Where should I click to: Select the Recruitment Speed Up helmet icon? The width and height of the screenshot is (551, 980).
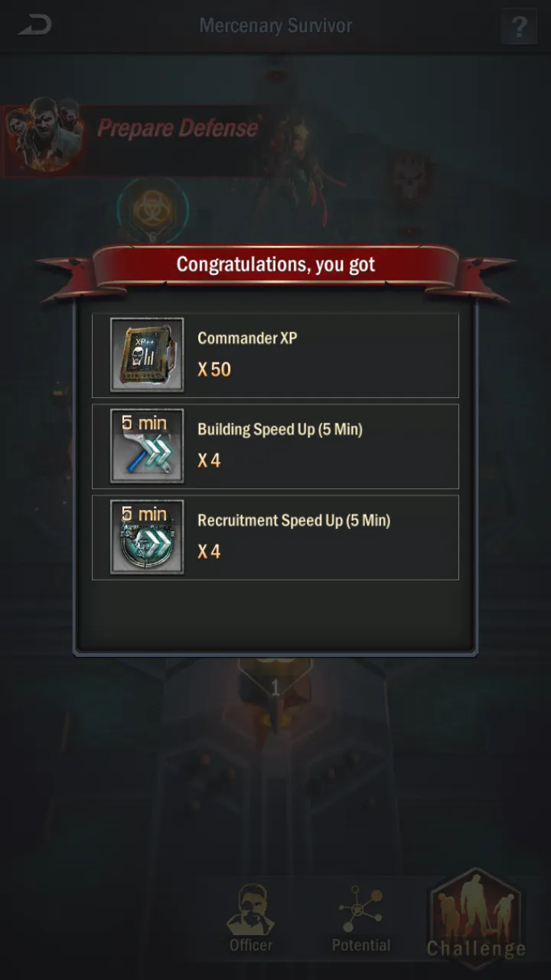coord(147,537)
